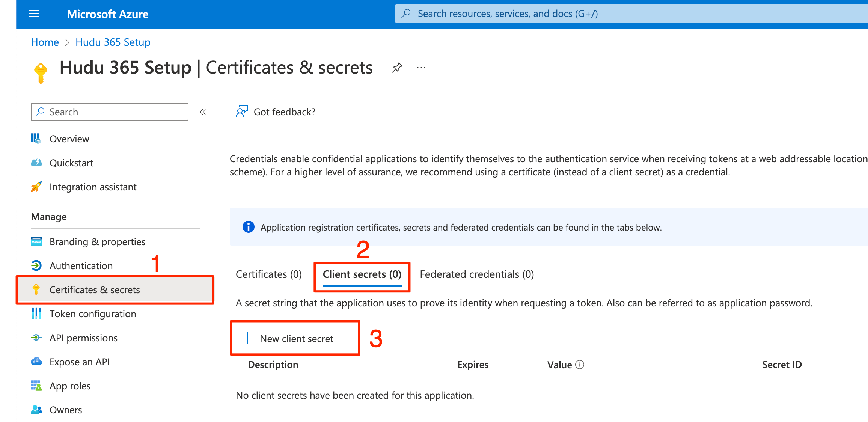868x422 pixels.
Task: Click the plus icon for new secret
Action: (x=248, y=338)
